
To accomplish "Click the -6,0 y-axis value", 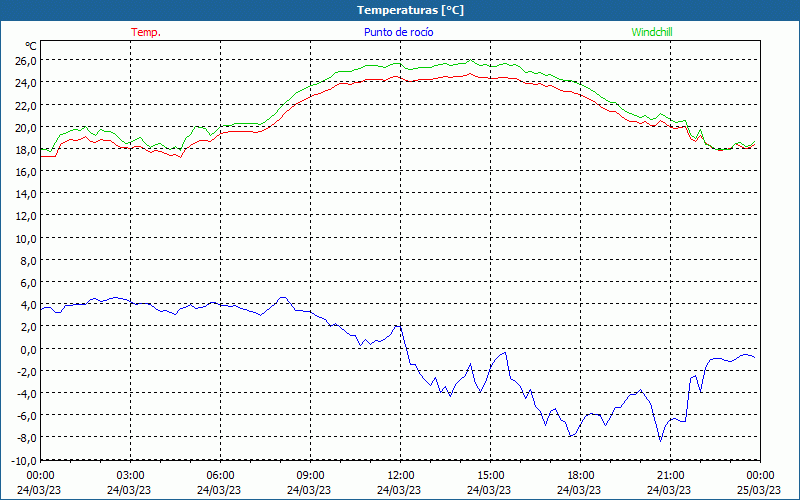I will click(x=27, y=416).
